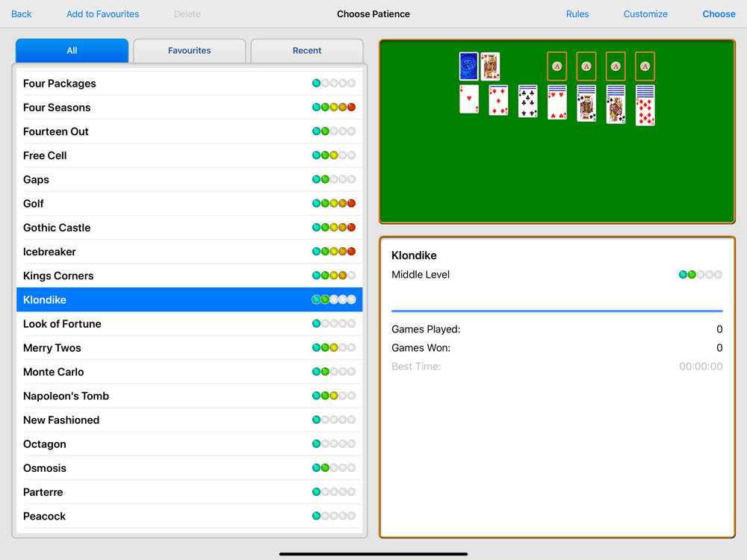The height and width of the screenshot is (560, 747).
Task: Click the difficulty dots in Klondike info panel
Action: [701, 274]
